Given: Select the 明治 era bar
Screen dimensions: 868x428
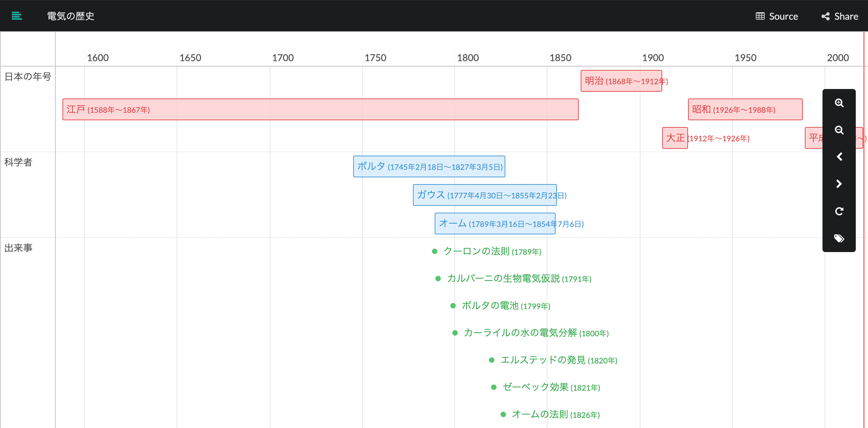Looking at the screenshot, I should [621, 81].
